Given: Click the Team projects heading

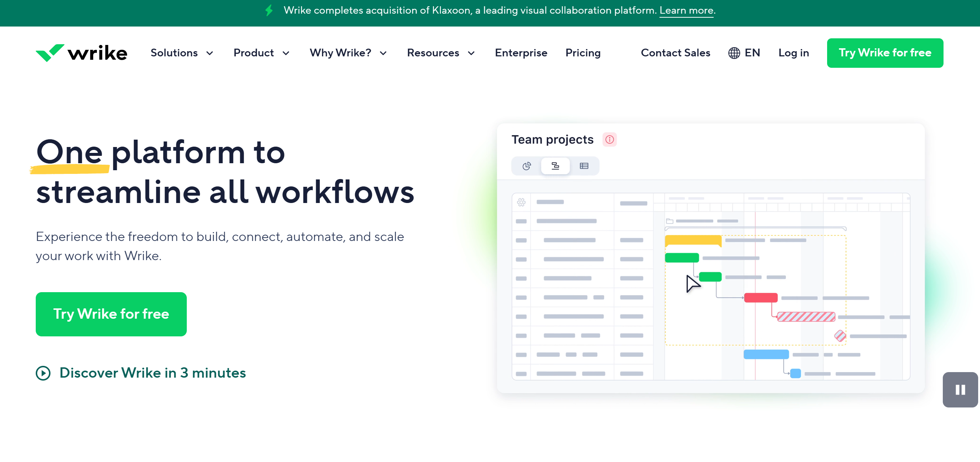Looking at the screenshot, I should [x=552, y=140].
